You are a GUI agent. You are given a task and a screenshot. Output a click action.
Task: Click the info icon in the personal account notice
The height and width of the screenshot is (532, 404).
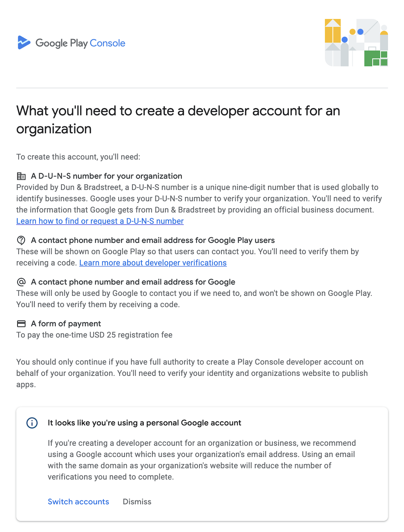(x=32, y=423)
